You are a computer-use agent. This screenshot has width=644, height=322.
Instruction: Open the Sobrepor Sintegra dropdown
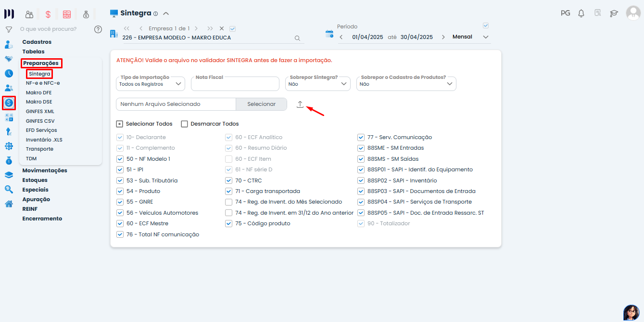317,84
